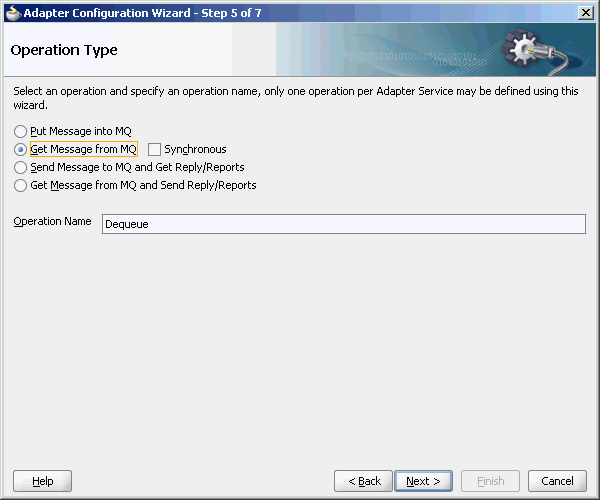The image size is (600, 500).
Task: Choose the Get Message from MQ radio button
Action: click(x=20, y=150)
